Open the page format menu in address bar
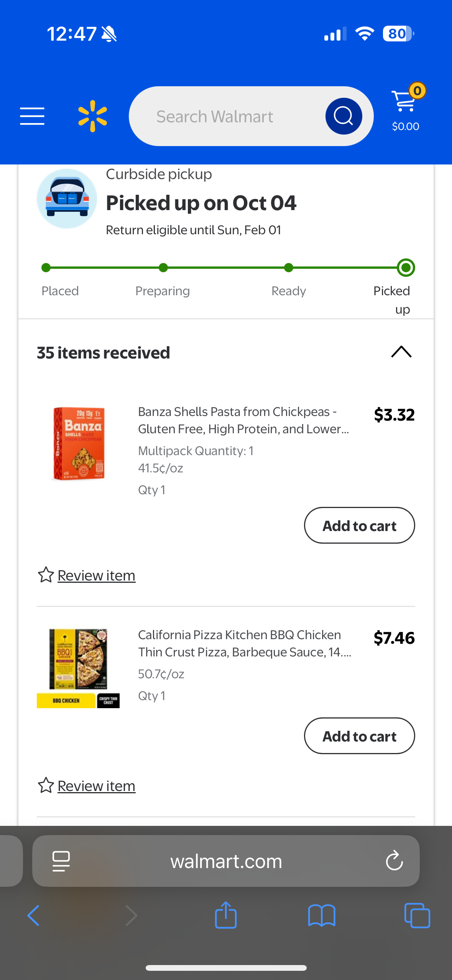This screenshot has height=980, width=452. click(61, 861)
